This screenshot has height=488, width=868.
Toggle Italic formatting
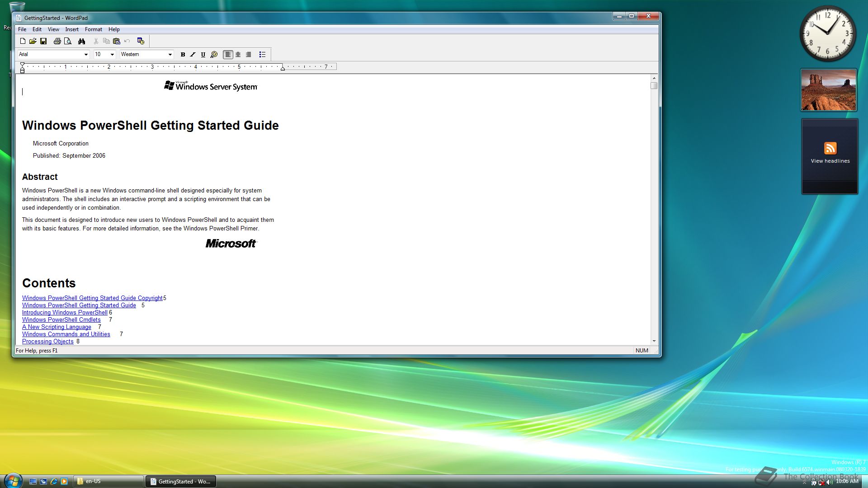point(193,55)
